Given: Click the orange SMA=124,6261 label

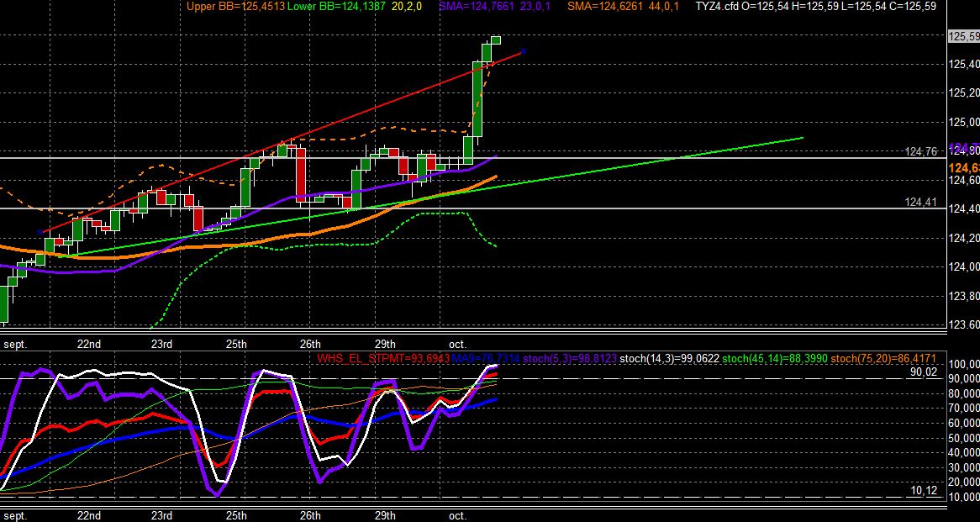Looking at the screenshot, I should coord(604,6).
